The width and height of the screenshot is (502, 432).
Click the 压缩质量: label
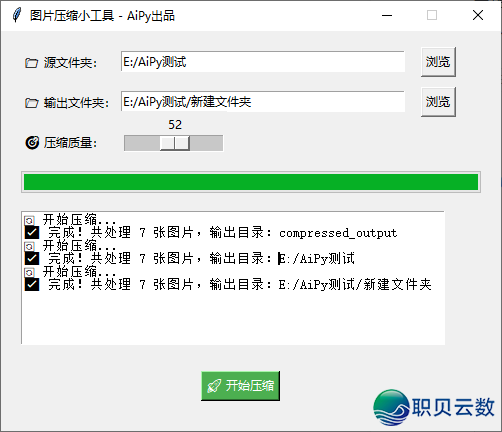click(70, 143)
